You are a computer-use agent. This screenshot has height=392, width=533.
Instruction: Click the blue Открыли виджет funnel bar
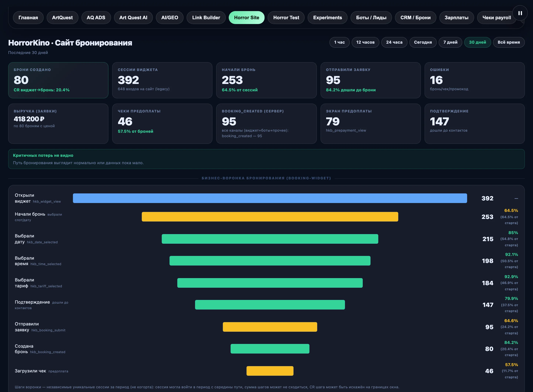(270, 198)
